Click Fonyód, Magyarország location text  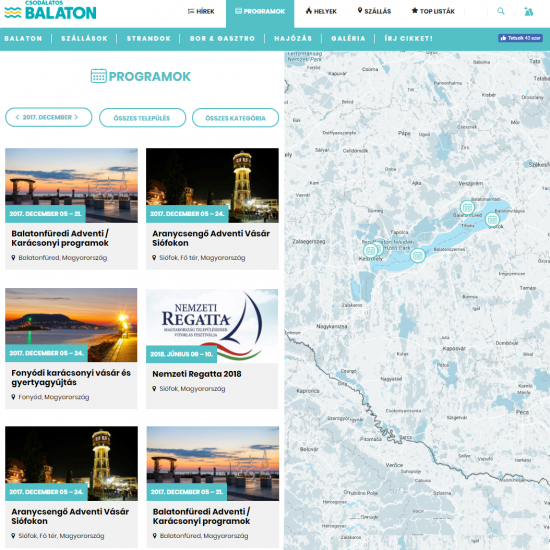tap(54, 397)
